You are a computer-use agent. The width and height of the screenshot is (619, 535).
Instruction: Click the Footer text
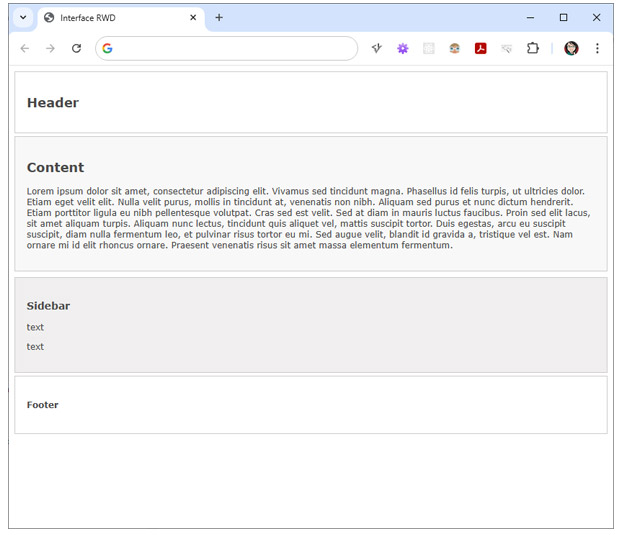click(x=43, y=405)
